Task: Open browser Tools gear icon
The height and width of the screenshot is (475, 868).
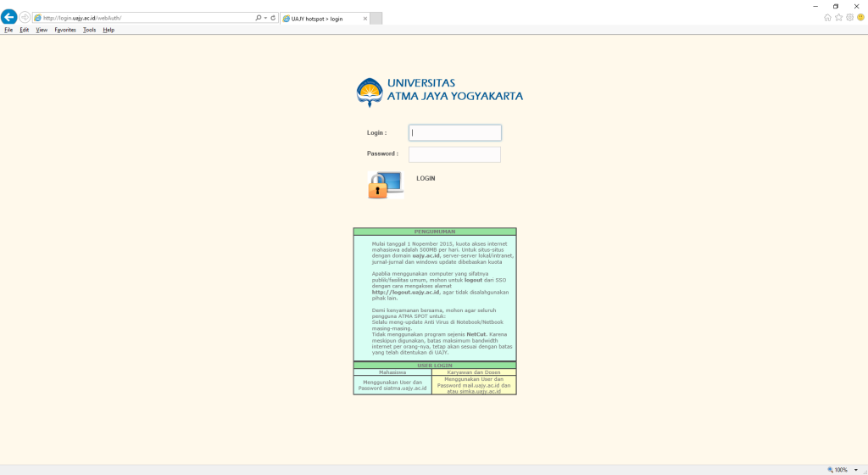Action: (x=849, y=17)
